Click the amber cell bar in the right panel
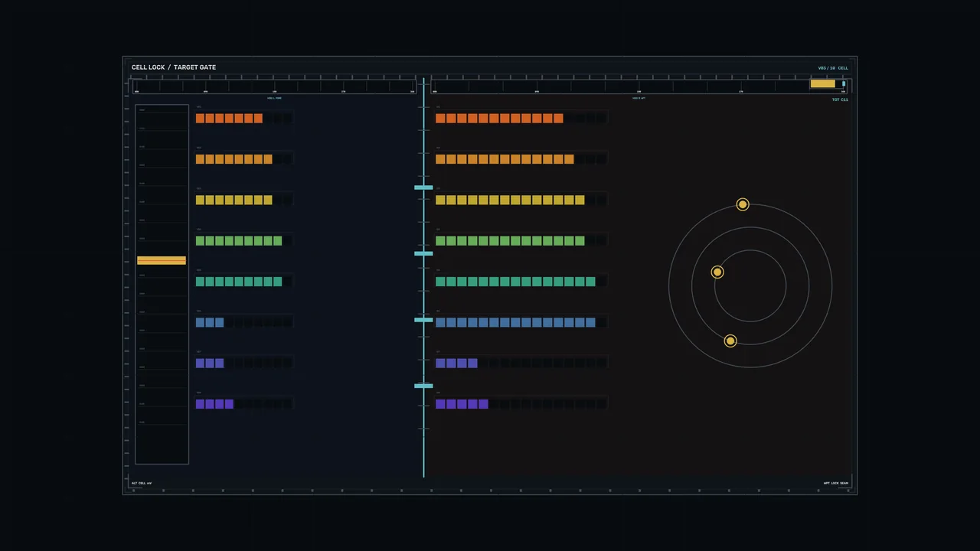The height and width of the screenshot is (551, 980). click(521, 159)
